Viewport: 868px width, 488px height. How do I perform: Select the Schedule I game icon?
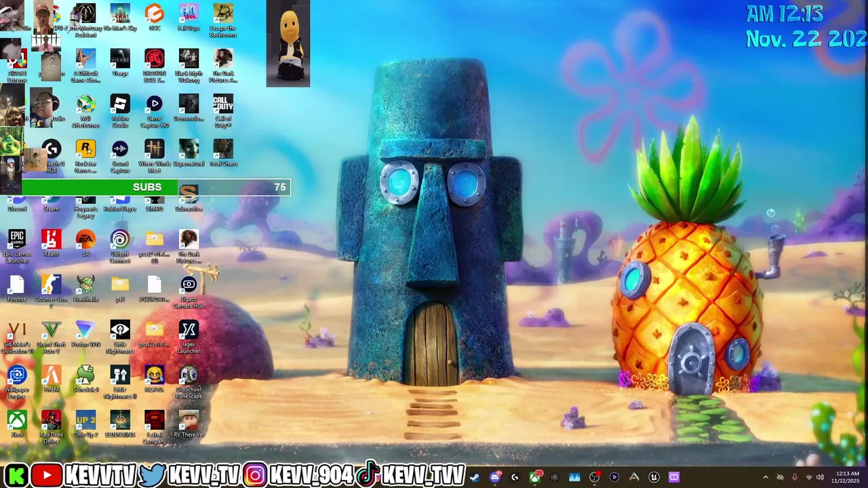[85, 380]
